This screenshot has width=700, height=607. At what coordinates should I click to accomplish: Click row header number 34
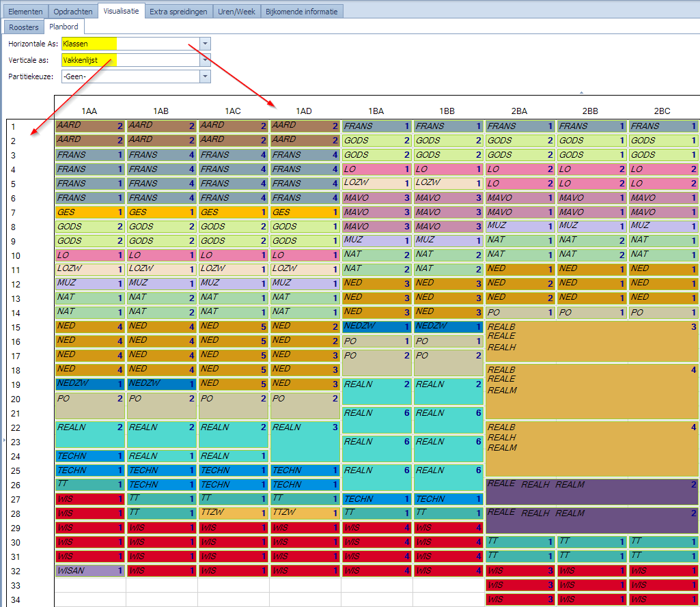16,600
